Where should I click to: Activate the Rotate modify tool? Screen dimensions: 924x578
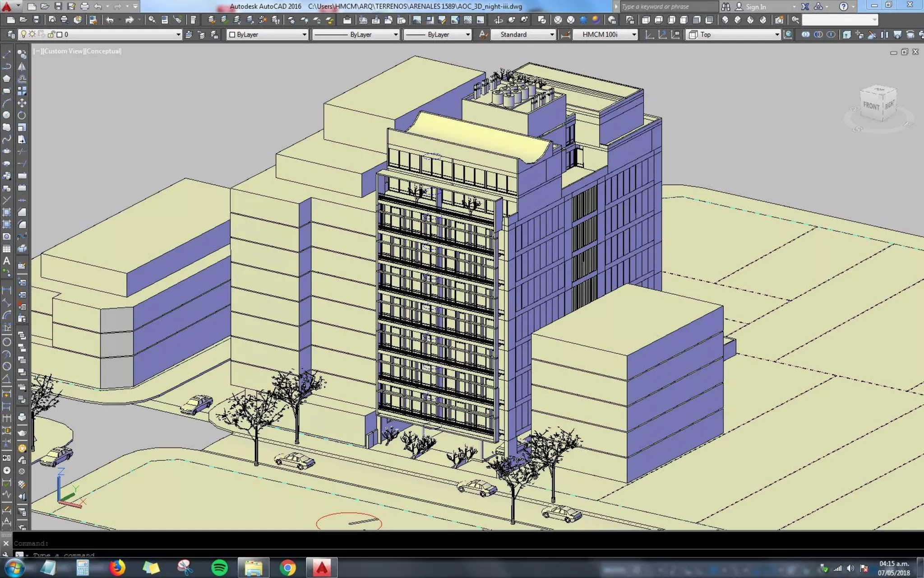22,115
